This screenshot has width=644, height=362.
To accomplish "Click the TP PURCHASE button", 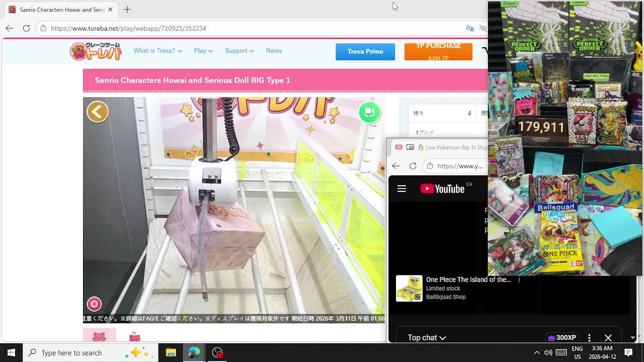I will [438, 52].
